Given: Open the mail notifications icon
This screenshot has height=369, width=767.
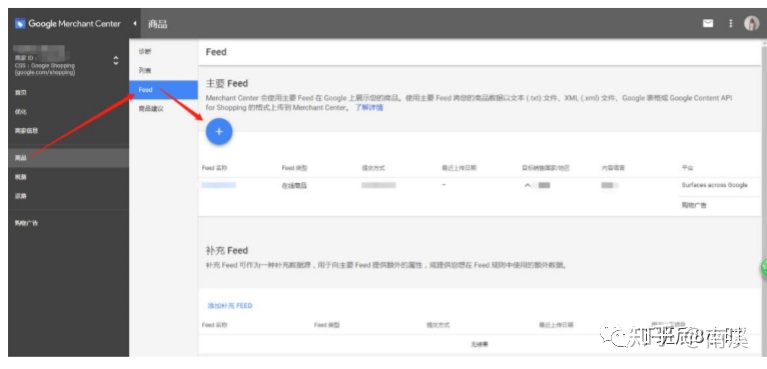Looking at the screenshot, I should (x=708, y=23).
